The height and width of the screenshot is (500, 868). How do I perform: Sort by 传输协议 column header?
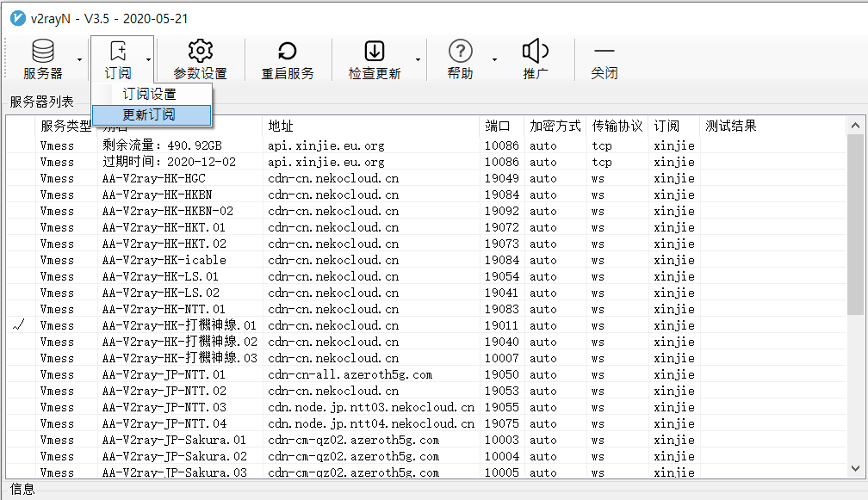[617, 127]
